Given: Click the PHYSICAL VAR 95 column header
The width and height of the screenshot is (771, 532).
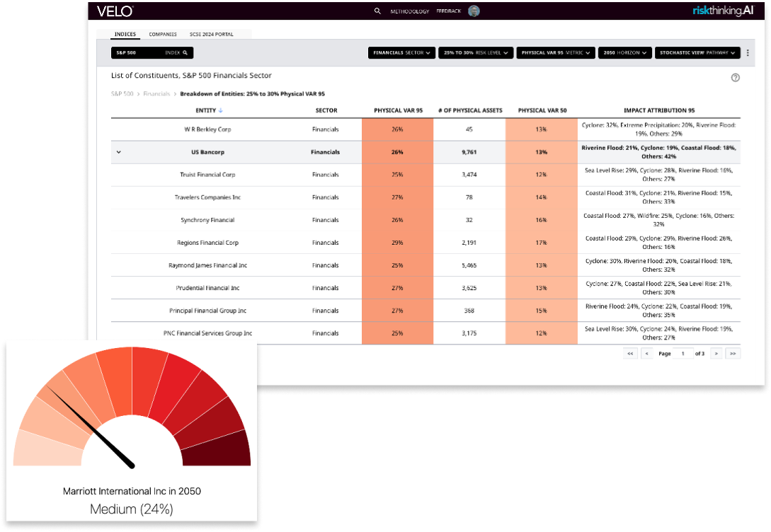Looking at the screenshot, I should (399, 110).
